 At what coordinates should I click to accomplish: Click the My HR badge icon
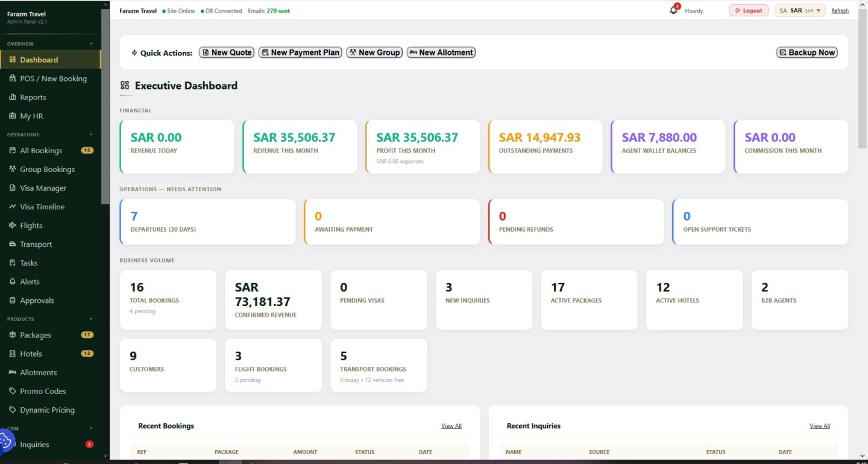[13, 116]
